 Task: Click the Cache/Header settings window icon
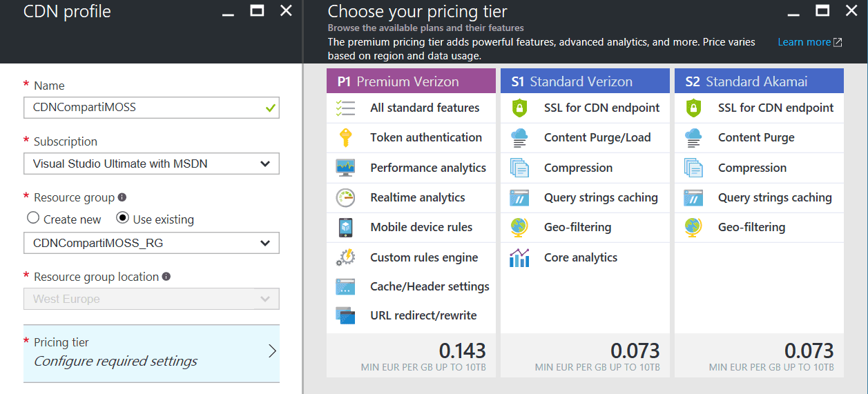point(345,286)
